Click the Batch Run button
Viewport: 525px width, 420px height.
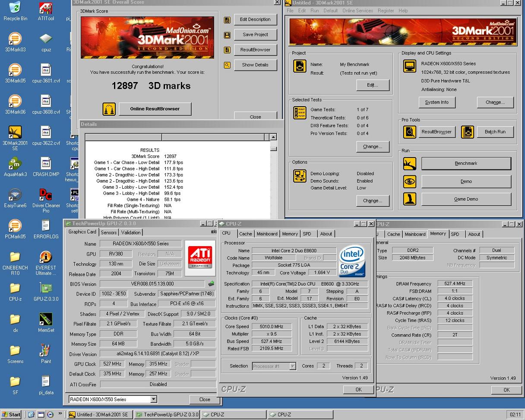495,132
